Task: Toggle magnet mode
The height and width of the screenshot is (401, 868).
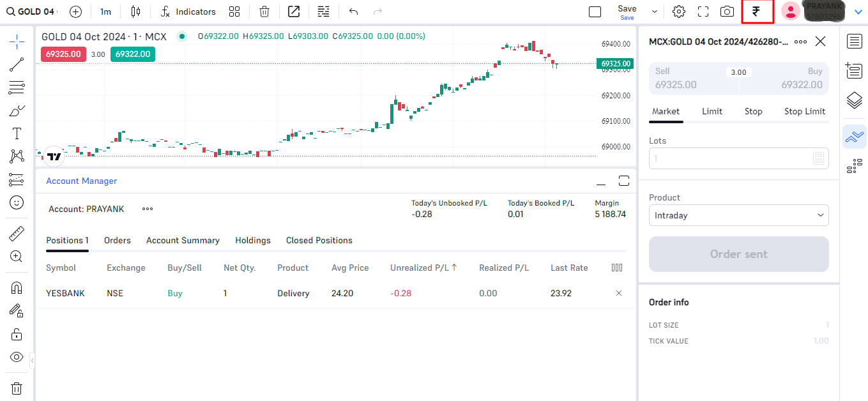Action: click(17, 288)
